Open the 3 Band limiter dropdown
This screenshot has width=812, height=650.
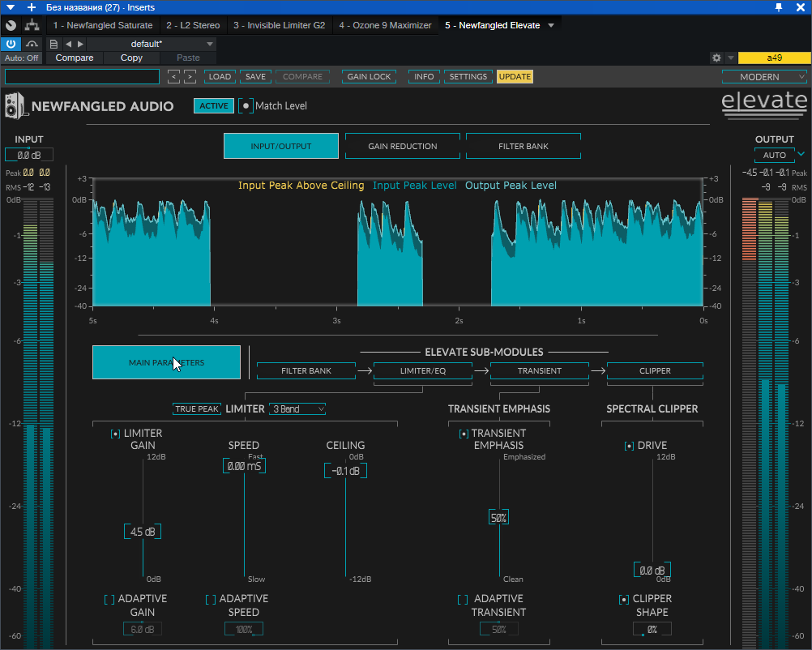tap(297, 408)
